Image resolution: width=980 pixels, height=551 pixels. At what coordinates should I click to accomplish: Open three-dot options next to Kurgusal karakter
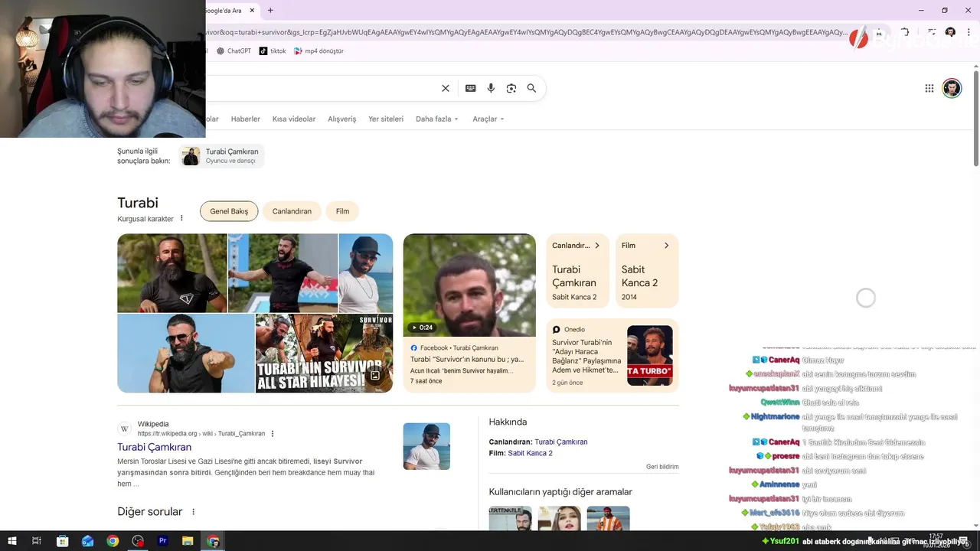pos(181,219)
